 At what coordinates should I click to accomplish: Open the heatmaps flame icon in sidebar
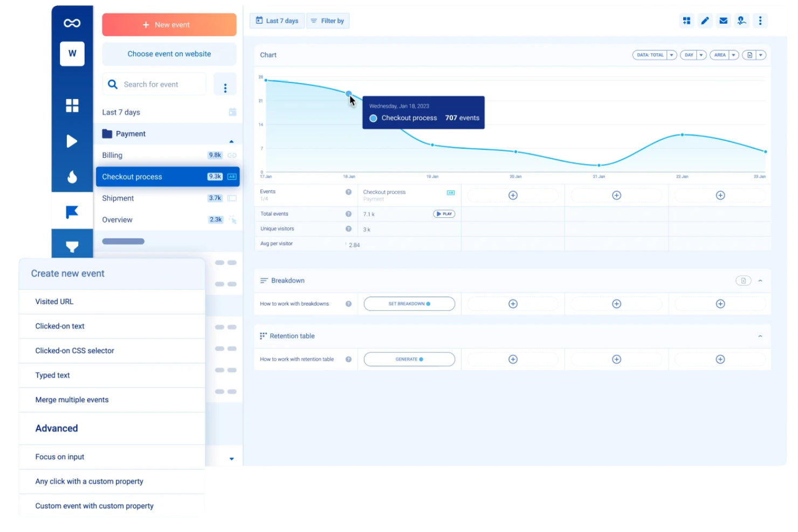(72, 176)
